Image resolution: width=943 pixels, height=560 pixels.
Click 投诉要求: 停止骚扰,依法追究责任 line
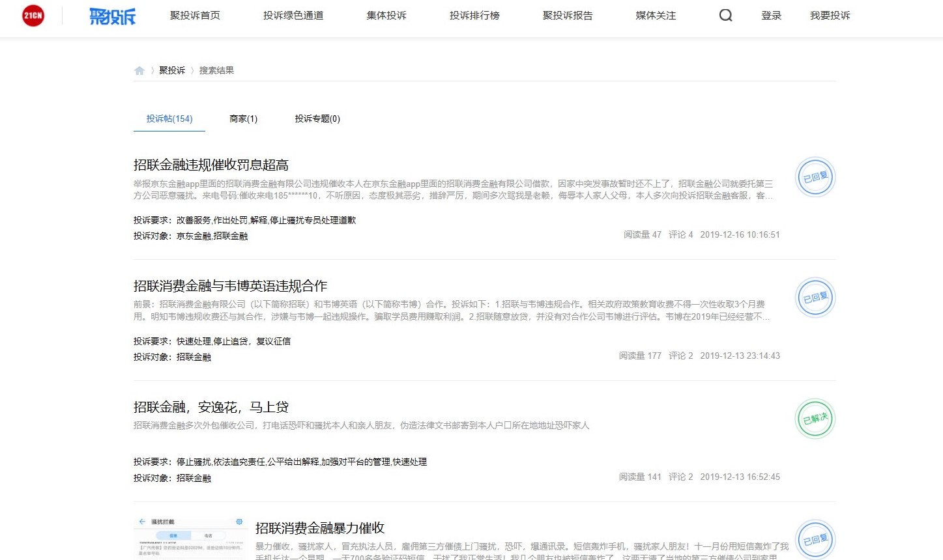[280, 462]
